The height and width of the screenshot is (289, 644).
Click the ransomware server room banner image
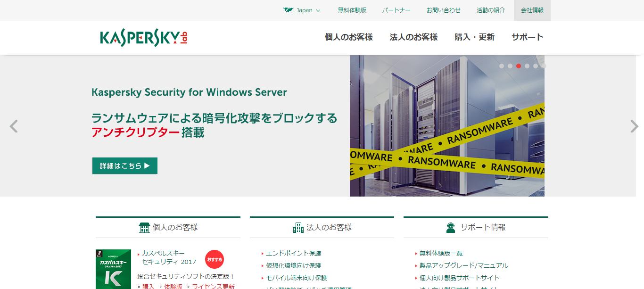(x=447, y=126)
